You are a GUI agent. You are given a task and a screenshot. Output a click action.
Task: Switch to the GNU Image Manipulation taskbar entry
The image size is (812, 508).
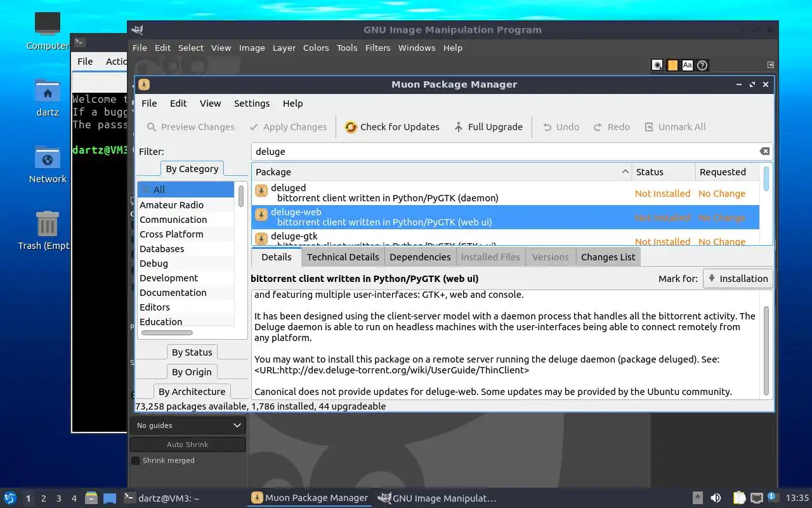tap(437, 498)
